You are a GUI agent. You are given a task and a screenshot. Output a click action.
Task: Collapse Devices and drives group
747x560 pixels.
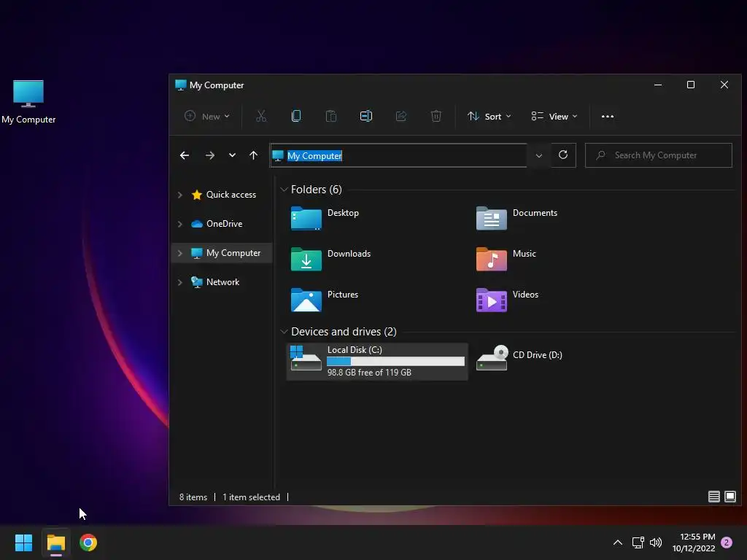pyautogui.click(x=284, y=332)
